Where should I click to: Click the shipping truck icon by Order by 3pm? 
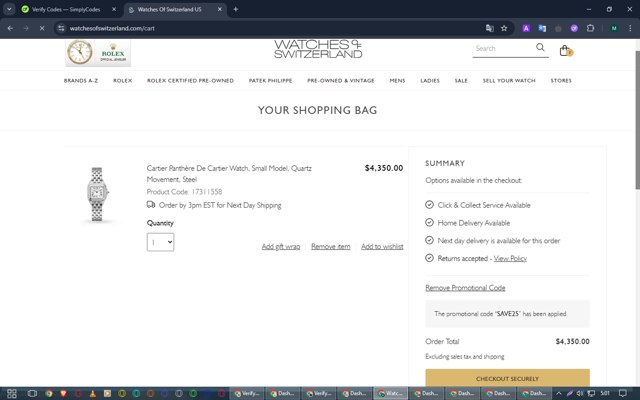pyautogui.click(x=151, y=204)
